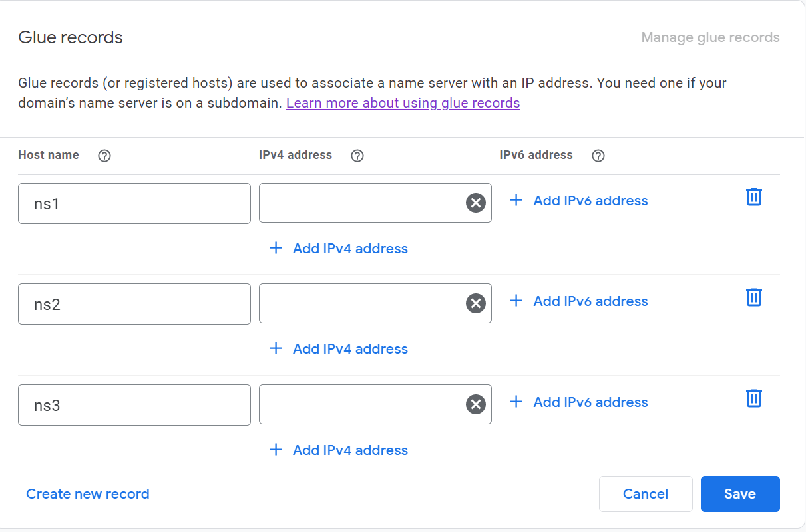Clear the IPv4 address for ns3

coord(475,404)
